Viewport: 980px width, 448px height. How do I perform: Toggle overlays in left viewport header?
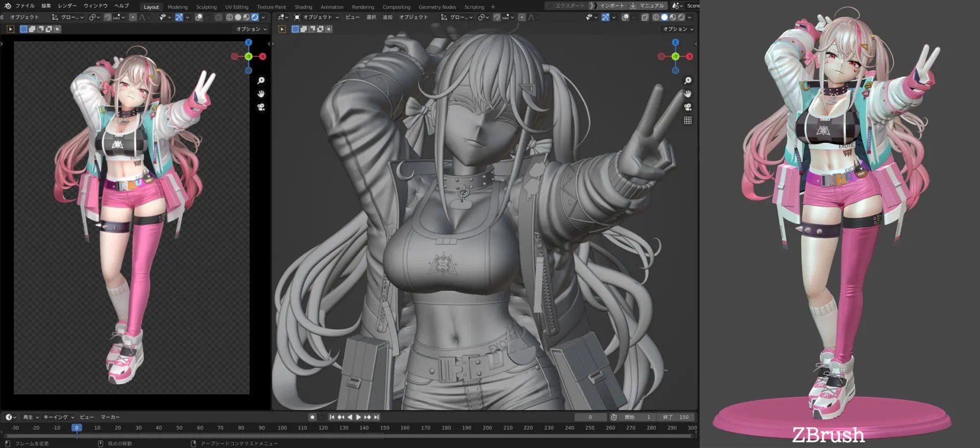pos(199,17)
